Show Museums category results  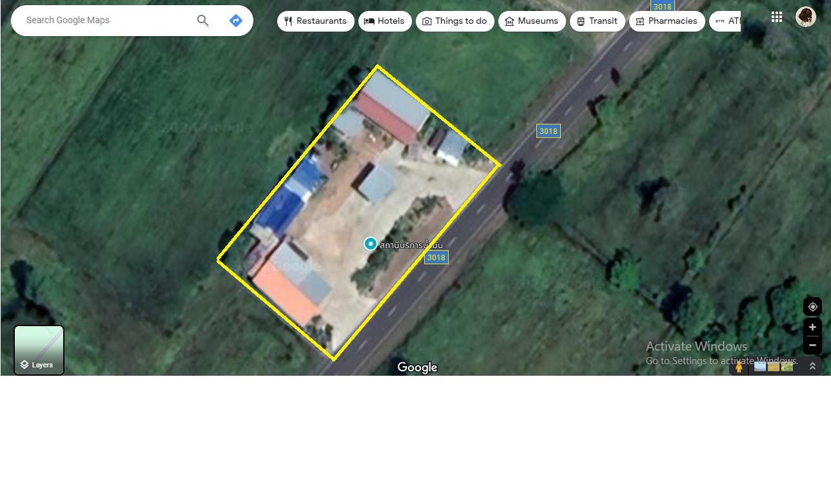coord(532,21)
